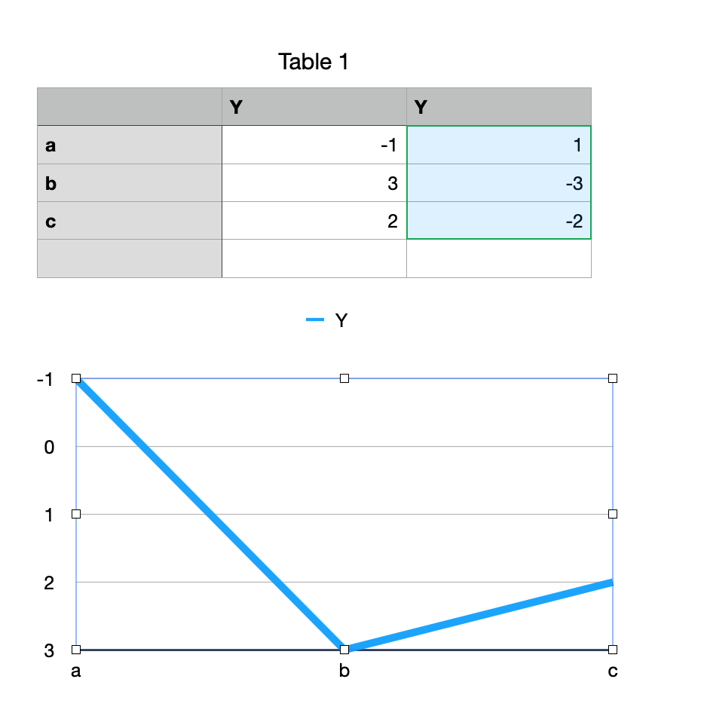The image size is (707, 728).
Task: Click cell containing -1 in first column
Action: 314,145
